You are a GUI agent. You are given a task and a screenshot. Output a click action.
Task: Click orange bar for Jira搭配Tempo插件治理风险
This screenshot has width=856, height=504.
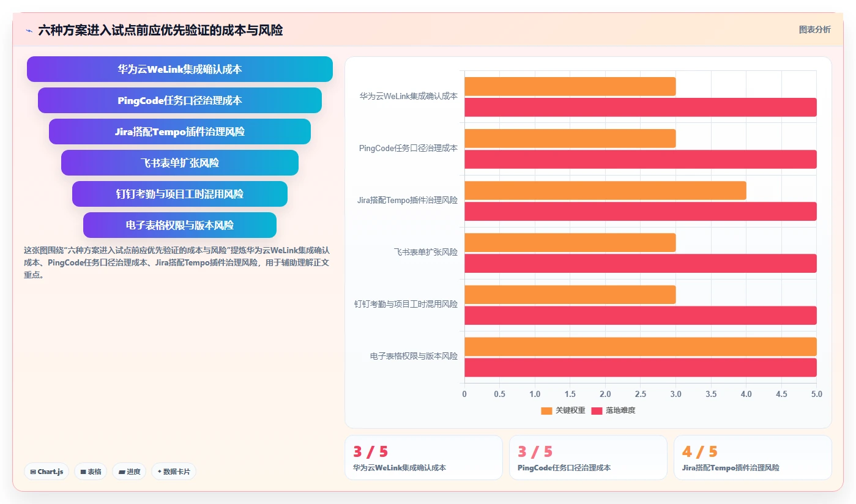point(605,190)
